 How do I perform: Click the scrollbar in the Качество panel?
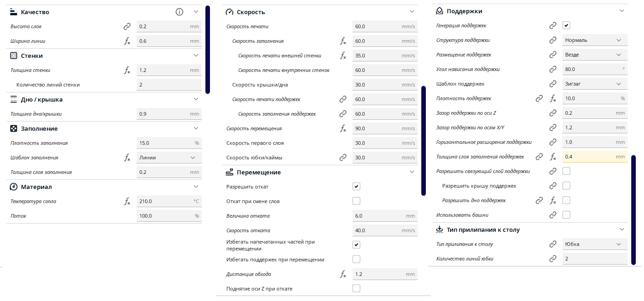click(208, 49)
